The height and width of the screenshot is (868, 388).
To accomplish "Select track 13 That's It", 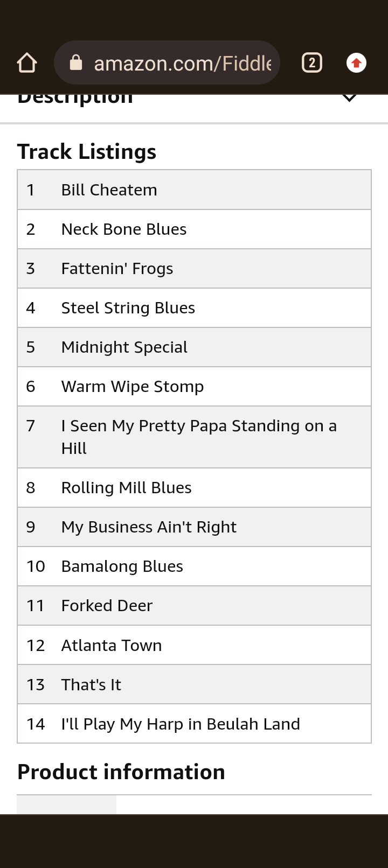I will (x=194, y=684).
